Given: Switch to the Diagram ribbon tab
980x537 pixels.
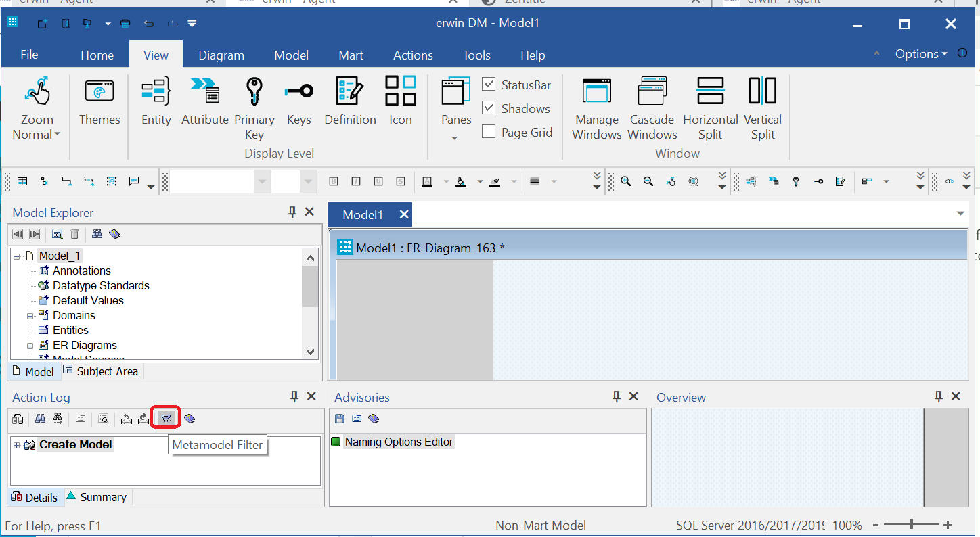Looking at the screenshot, I should click(x=221, y=55).
